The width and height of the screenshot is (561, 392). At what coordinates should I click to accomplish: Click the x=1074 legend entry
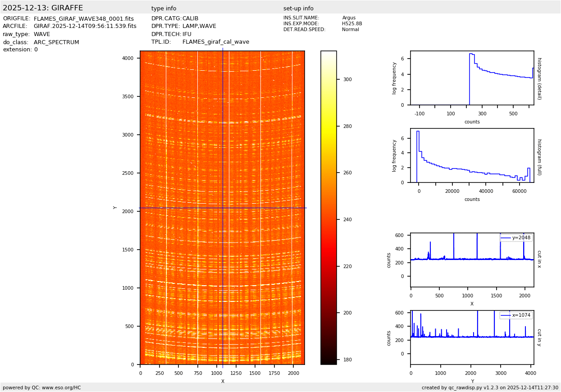516,315
